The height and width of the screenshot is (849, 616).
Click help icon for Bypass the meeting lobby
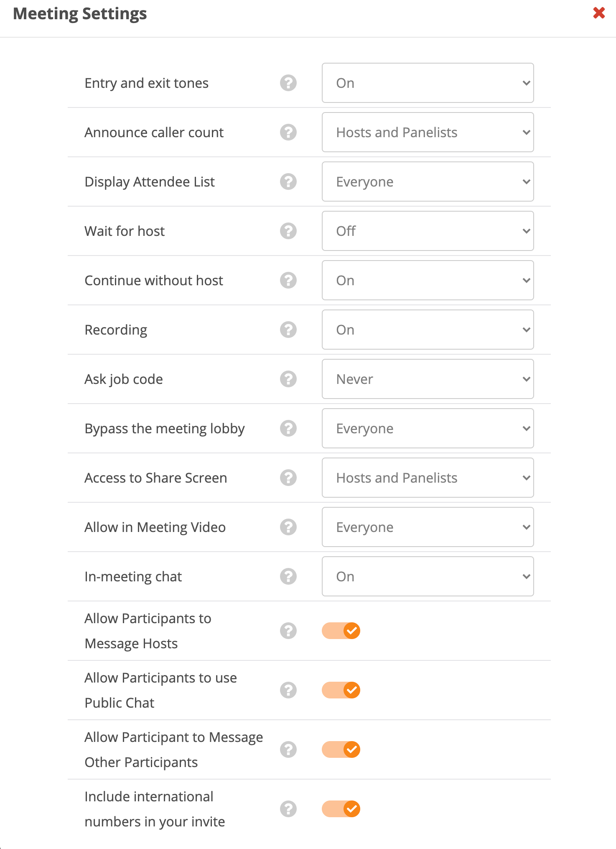(x=288, y=428)
